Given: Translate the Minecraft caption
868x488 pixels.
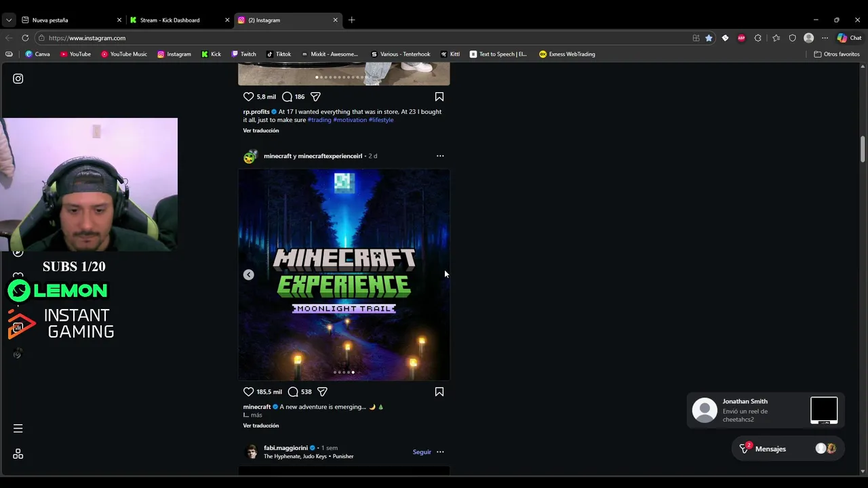Looking at the screenshot, I should (261, 426).
